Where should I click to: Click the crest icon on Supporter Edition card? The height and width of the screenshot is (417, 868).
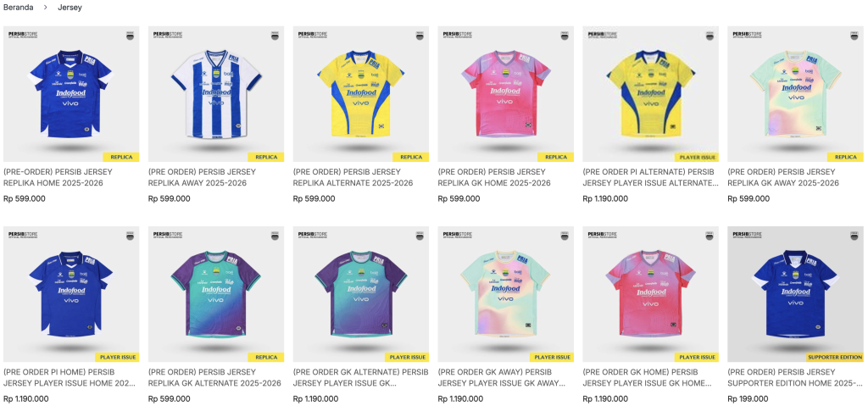tap(855, 236)
